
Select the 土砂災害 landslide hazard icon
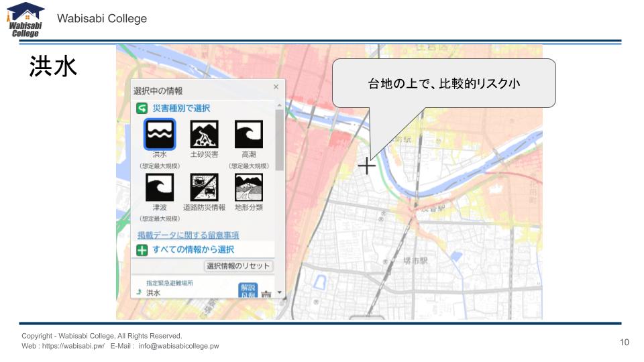[x=204, y=135]
